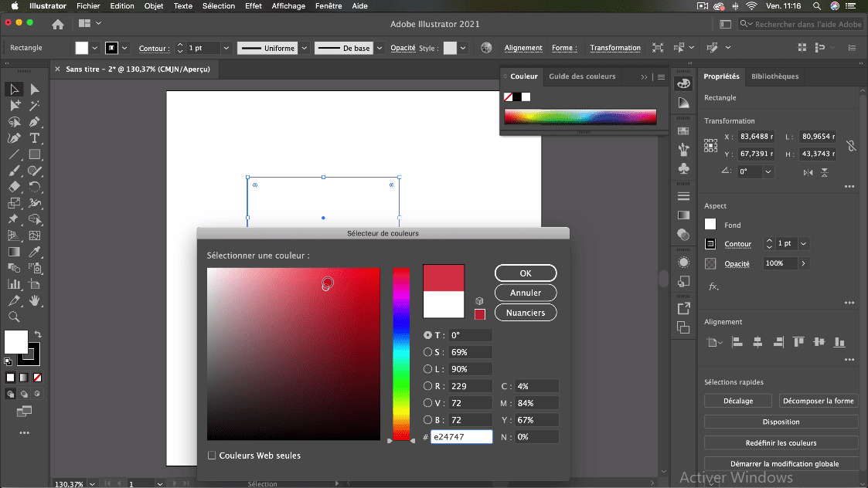Click the constrain proportions link icon
This screenshot has height=488, width=868.
coord(851,145)
